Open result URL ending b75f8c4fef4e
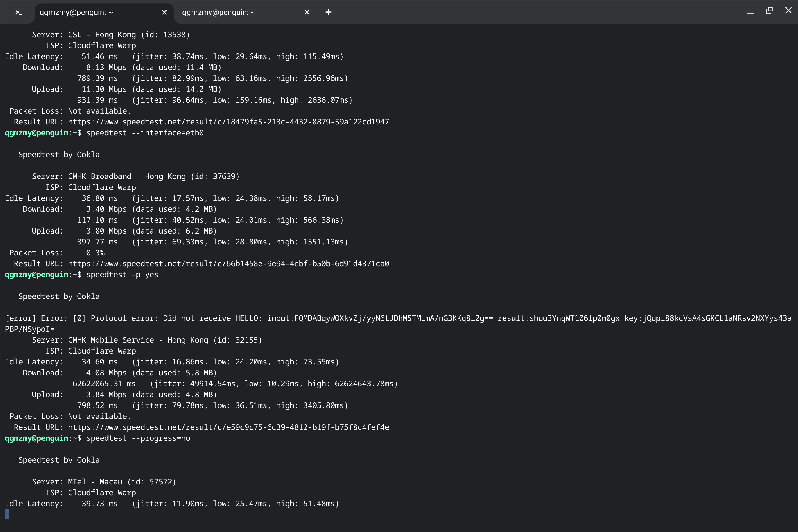Image resolution: width=798 pixels, height=532 pixels. point(228,427)
